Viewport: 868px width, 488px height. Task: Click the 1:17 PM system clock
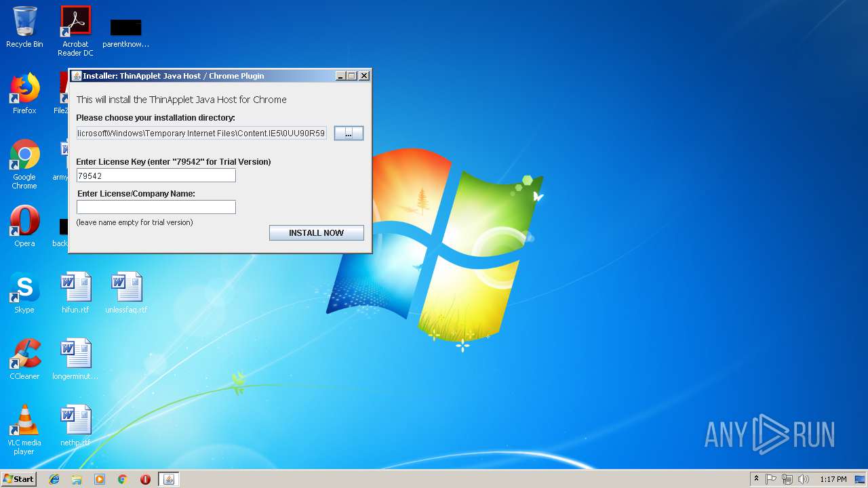click(x=833, y=479)
